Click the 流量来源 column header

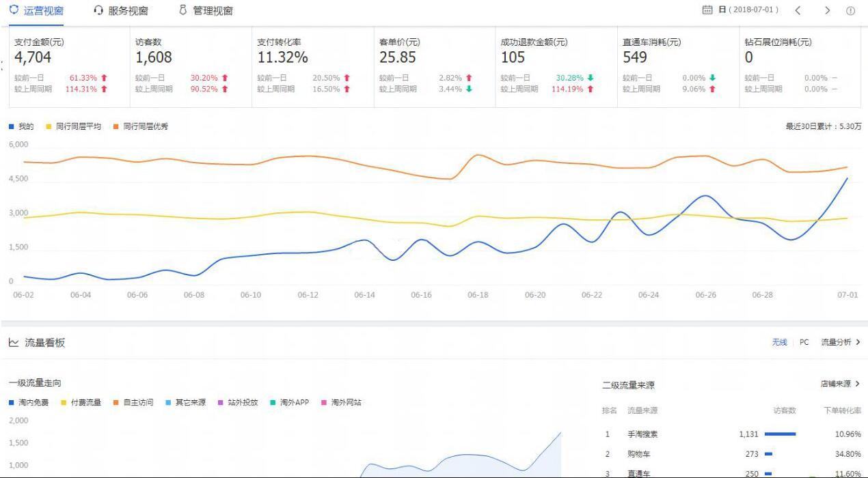point(642,410)
